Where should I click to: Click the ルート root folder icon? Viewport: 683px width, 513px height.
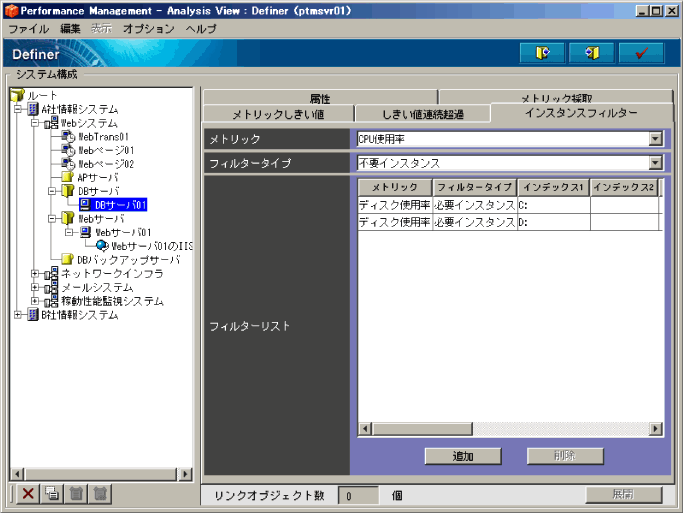17,95
